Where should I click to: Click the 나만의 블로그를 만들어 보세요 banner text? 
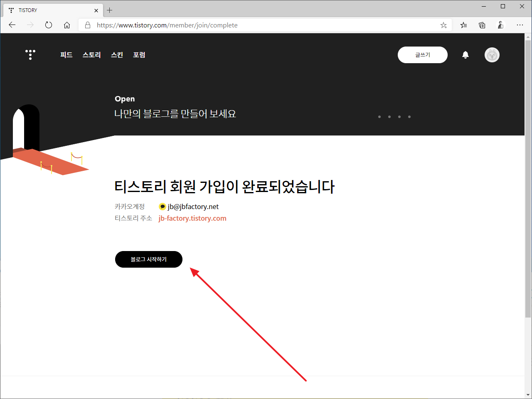[175, 114]
